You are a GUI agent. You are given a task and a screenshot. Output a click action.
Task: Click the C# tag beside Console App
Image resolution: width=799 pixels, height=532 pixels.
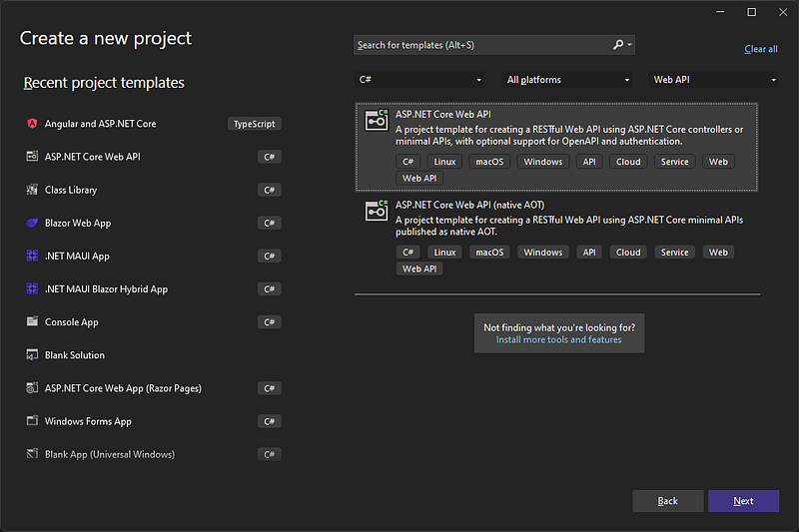tap(269, 322)
